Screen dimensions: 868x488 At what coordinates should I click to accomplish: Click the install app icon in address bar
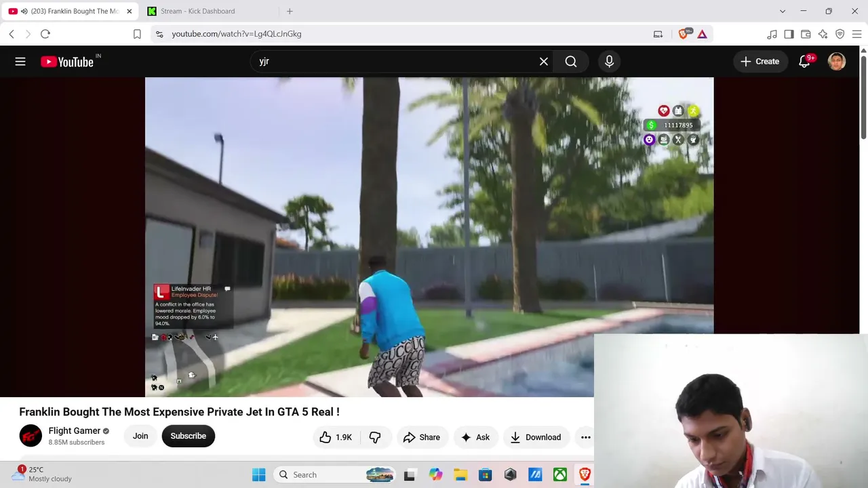(658, 34)
